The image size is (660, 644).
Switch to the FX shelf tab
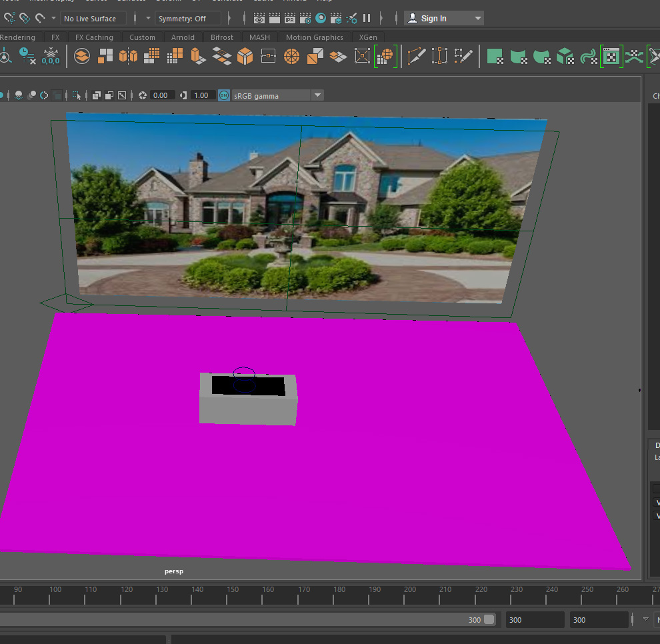click(x=55, y=37)
